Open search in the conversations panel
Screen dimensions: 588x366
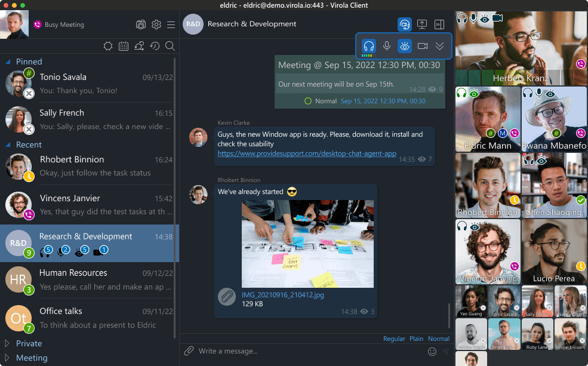coord(170,45)
